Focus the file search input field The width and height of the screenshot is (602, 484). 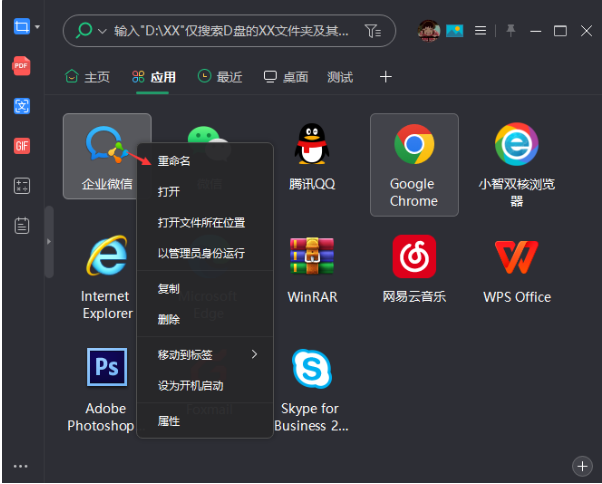231,31
